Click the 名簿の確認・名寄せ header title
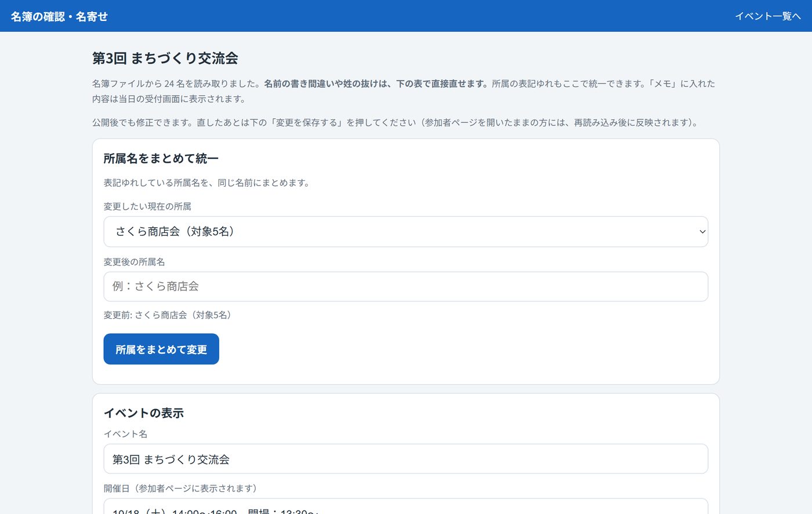The width and height of the screenshot is (812, 514). tap(59, 16)
